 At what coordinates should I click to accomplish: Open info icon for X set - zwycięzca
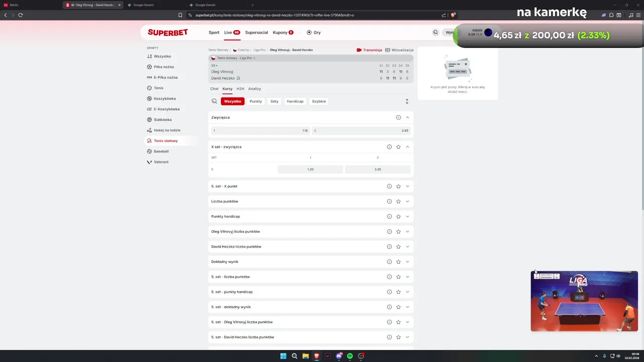[x=389, y=147]
